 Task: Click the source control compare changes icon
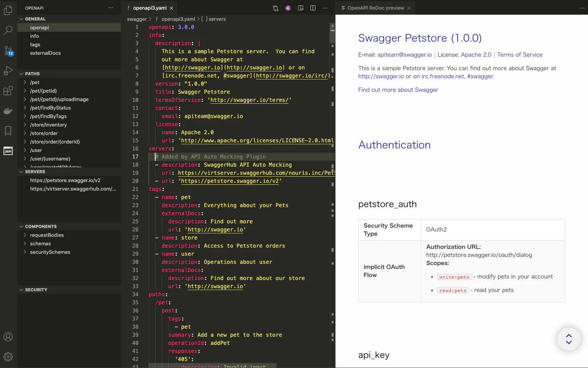coord(276,8)
